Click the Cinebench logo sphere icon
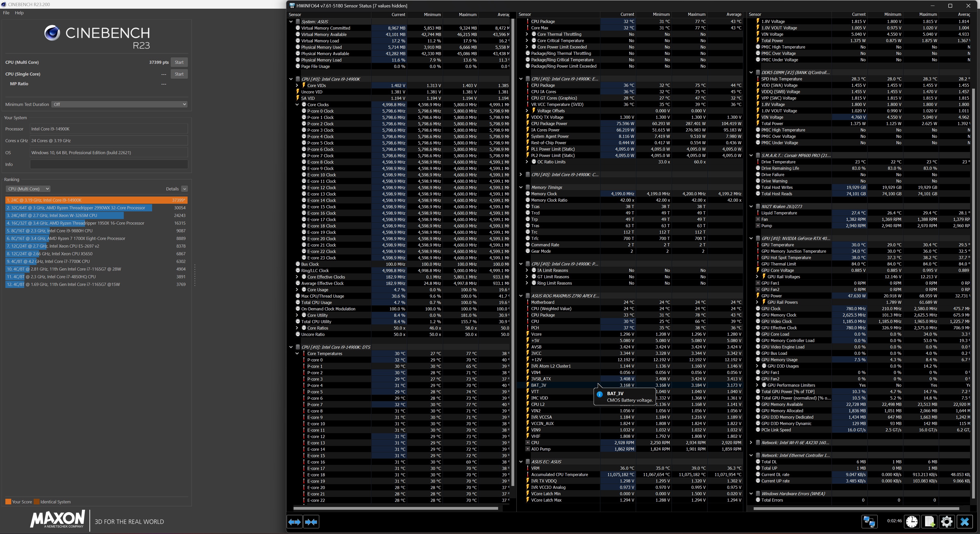980x534 pixels. (x=52, y=33)
